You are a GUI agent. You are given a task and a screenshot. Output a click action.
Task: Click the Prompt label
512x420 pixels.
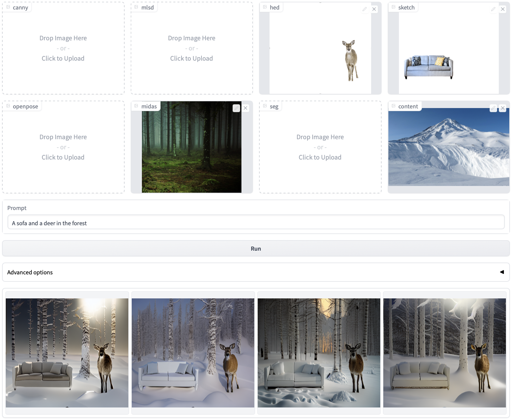click(x=17, y=208)
